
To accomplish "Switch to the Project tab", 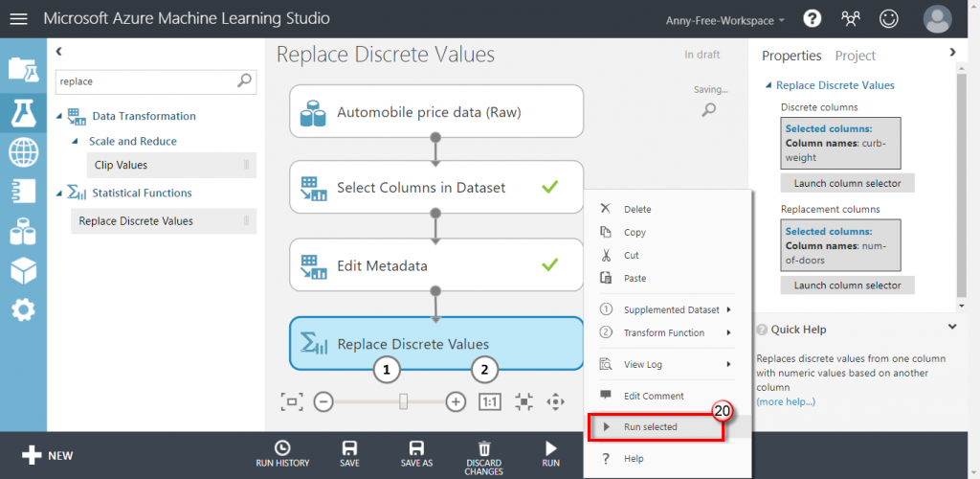I will pyautogui.click(x=855, y=56).
